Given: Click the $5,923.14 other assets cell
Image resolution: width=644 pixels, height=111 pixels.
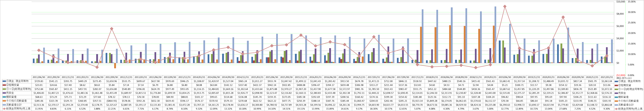Looking at the screenshot, I should [417, 101].
